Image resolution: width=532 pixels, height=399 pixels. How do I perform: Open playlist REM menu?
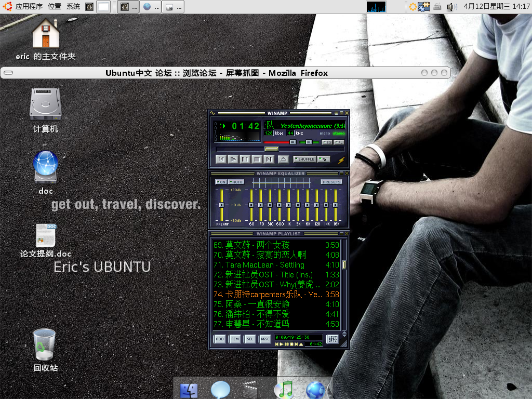point(235,339)
